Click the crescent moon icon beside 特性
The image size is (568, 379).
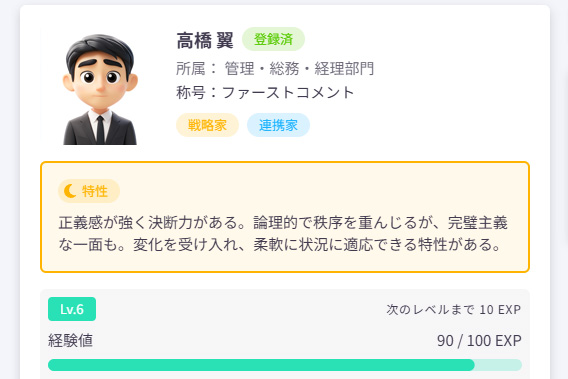70,191
